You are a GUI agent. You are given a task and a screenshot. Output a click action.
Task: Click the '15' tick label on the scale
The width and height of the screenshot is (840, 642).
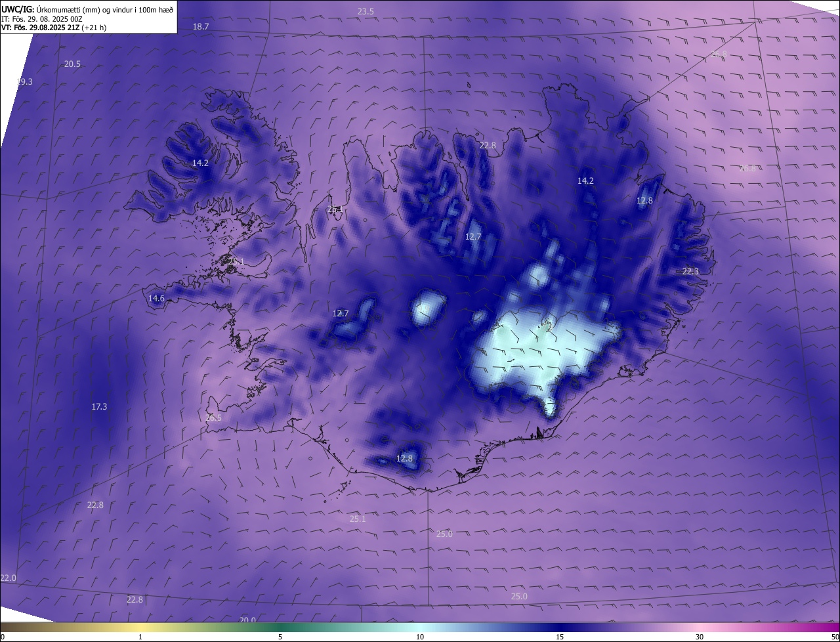pyautogui.click(x=560, y=637)
